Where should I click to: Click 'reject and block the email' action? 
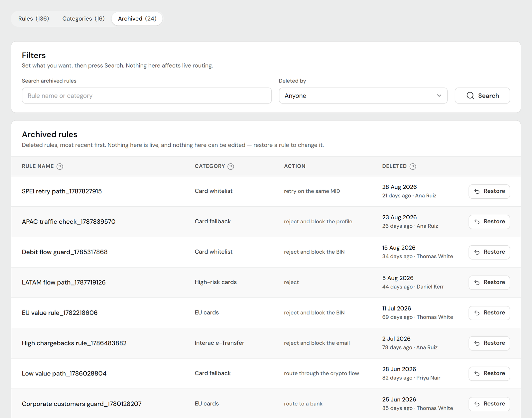pos(317,343)
